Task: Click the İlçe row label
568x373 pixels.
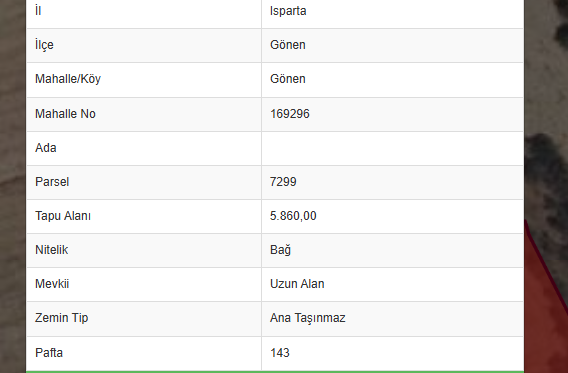Action: coord(44,45)
